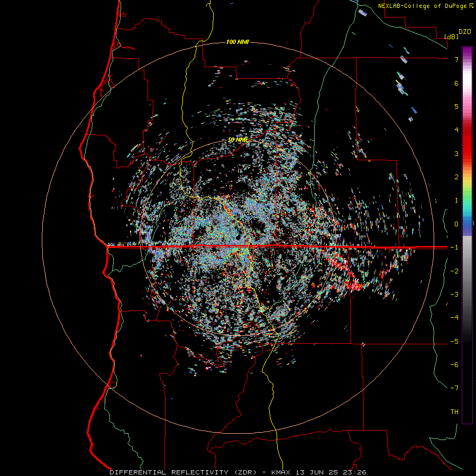Click the 50 NMI range ring label
The image size is (476, 476).
237,140
